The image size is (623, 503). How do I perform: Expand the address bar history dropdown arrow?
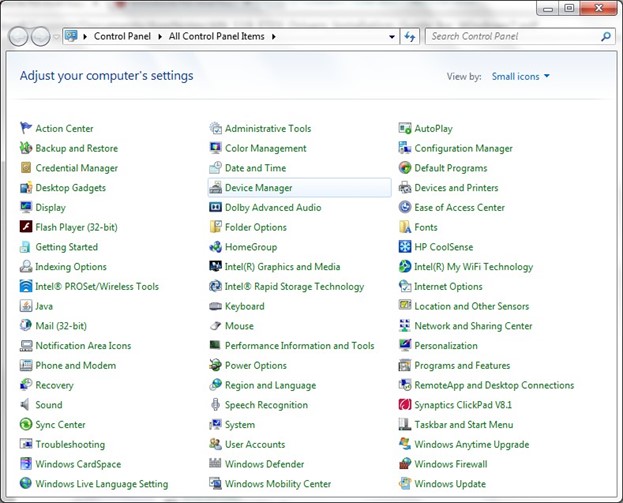391,36
